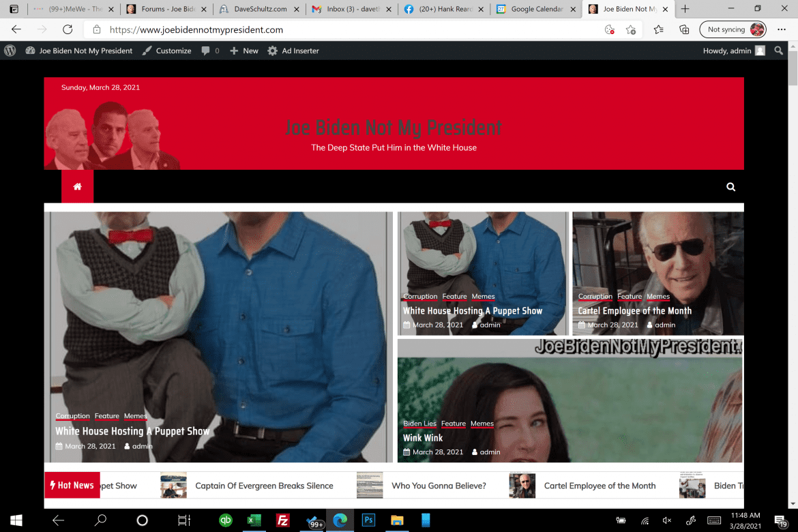Refresh the current page
798x532 pixels.
(68, 29)
